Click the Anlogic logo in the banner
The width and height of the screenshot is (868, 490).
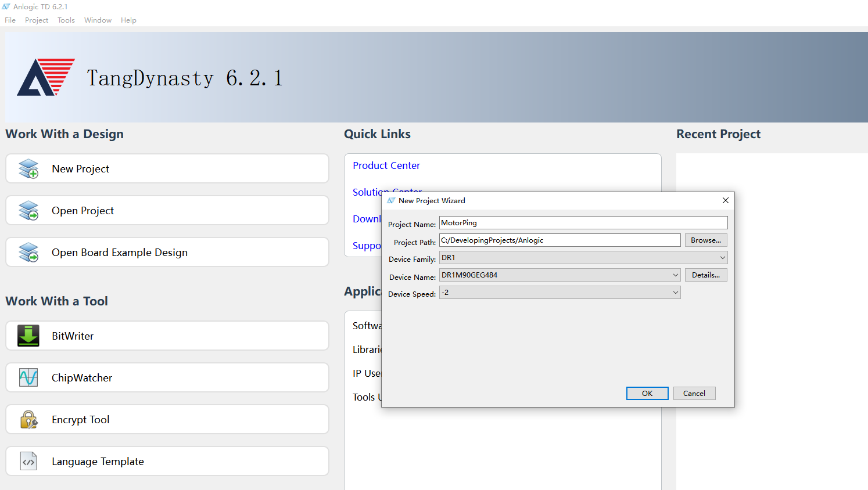click(46, 77)
